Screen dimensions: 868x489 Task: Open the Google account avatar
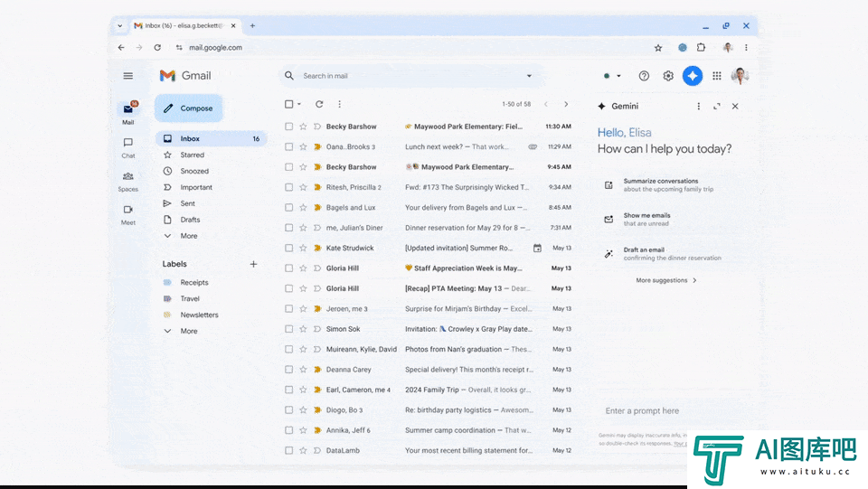(x=740, y=76)
